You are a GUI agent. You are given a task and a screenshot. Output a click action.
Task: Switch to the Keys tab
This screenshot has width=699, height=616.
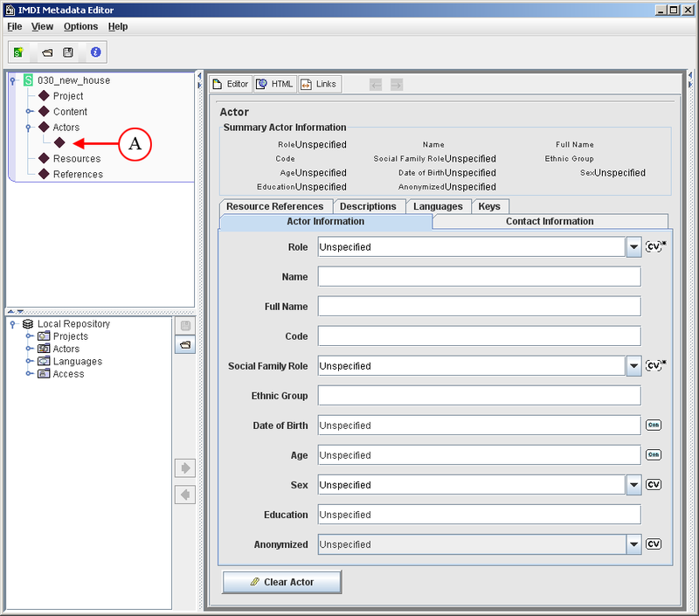489,206
